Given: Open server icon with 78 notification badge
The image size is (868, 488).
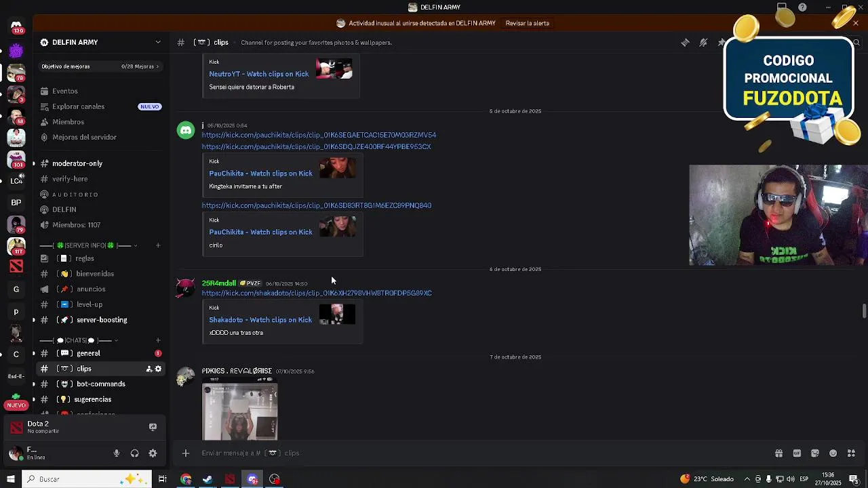Looking at the screenshot, I should [x=16, y=73].
